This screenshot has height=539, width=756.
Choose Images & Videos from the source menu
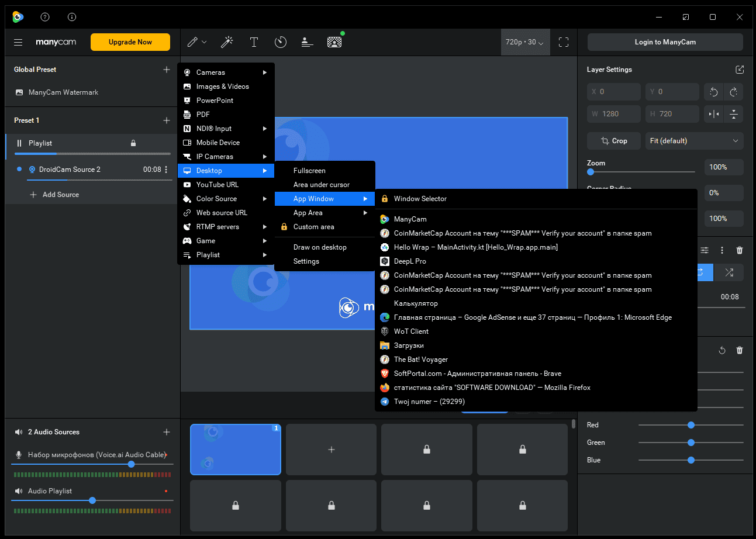[x=226, y=87]
